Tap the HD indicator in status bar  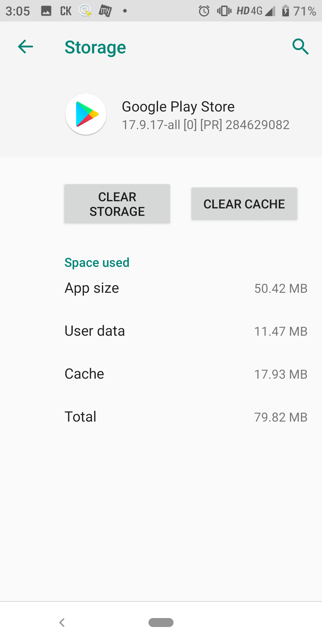(243, 11)
